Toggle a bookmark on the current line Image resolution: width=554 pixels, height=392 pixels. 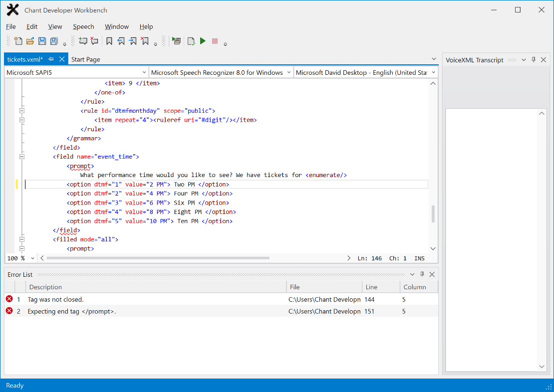[109, 41]
